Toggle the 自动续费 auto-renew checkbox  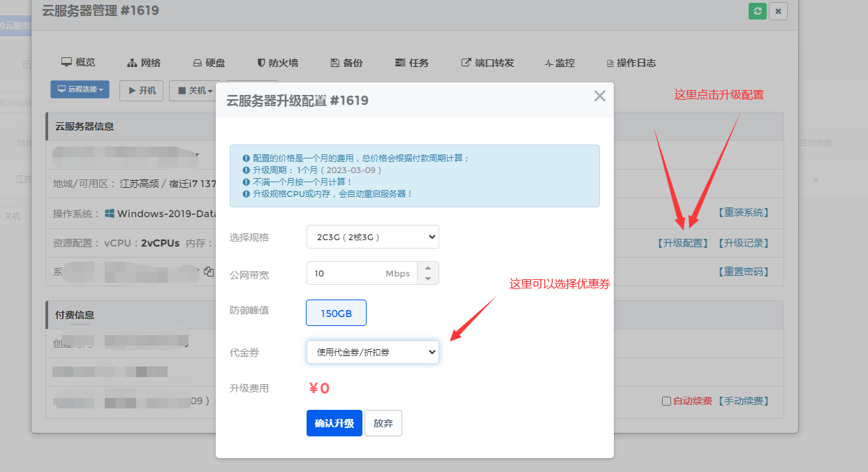pyautogui.click(x=666, y=401)
